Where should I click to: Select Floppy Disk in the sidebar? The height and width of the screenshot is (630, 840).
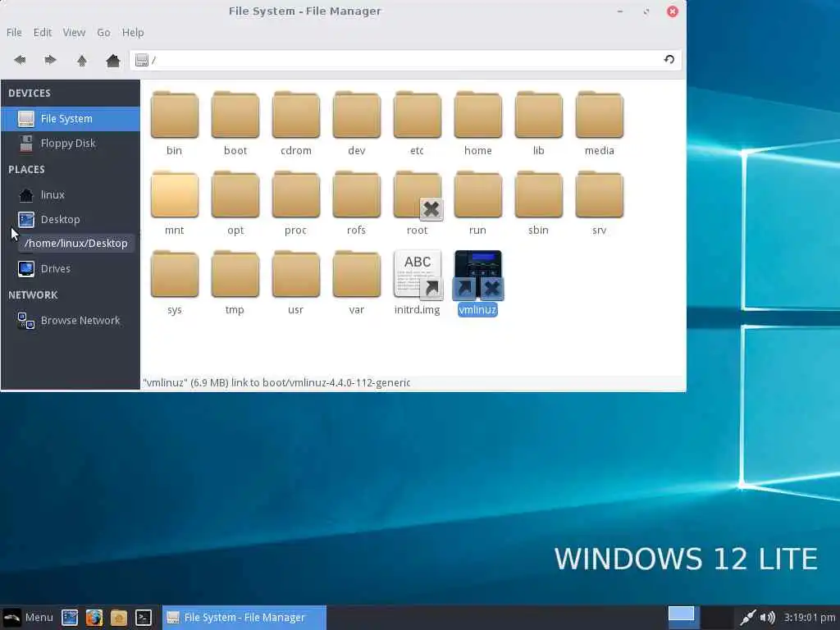71,143
